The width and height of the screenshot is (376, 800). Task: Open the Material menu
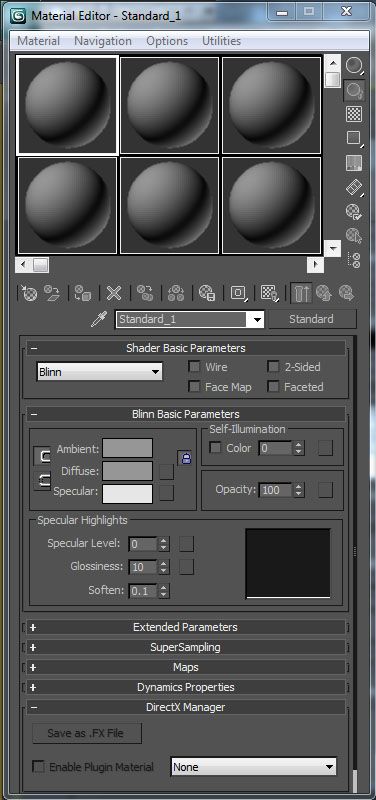tap(38, 41)
